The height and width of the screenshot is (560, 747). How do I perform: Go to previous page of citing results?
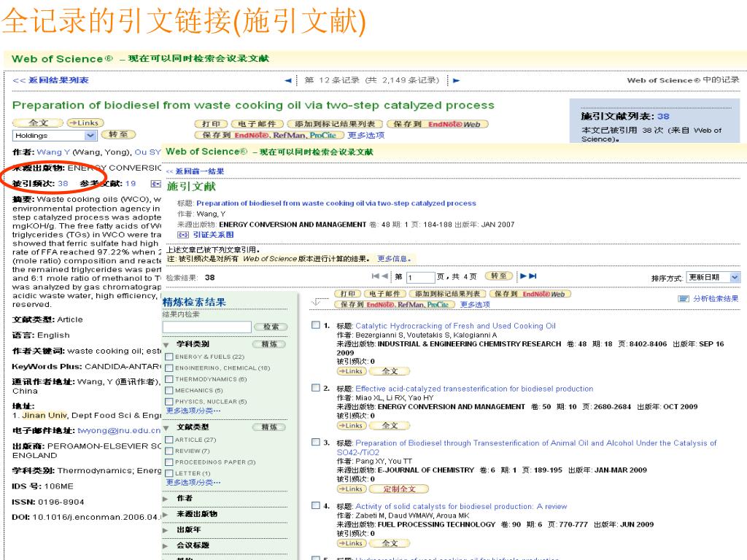click(385, 276)
